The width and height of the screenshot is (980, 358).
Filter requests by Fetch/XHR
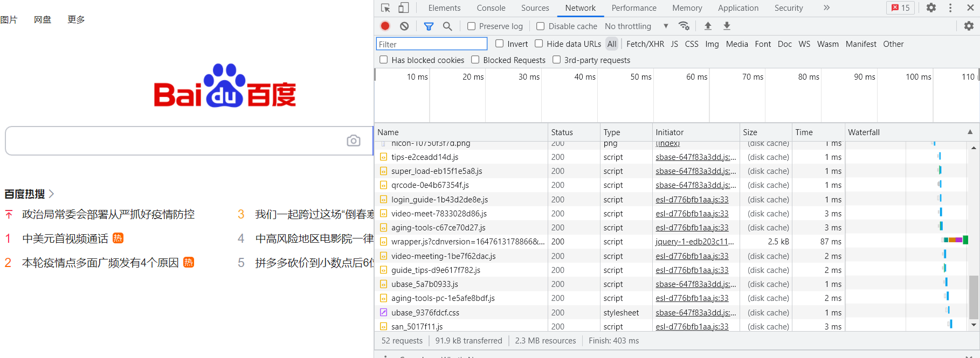[x=645, y=44]
